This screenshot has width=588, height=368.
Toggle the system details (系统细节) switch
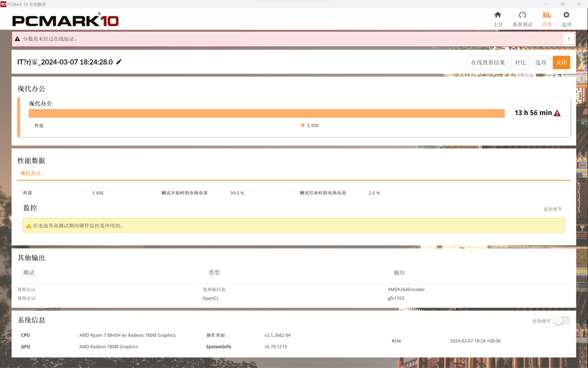tap(561, 321)
